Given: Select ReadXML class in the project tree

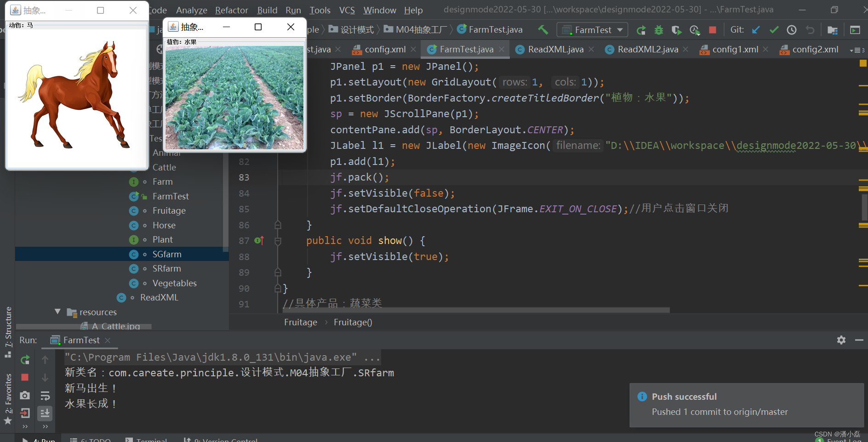Looking at the screenshot, I should [x=159, y=298].
